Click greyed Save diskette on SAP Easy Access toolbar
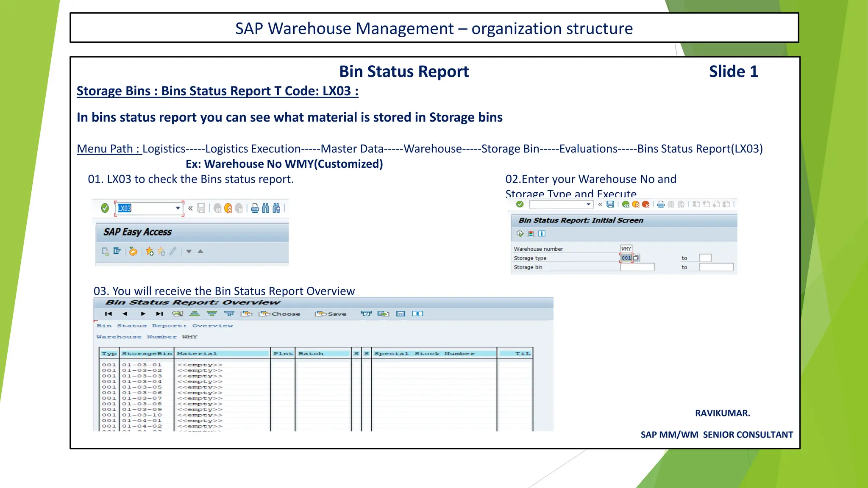Viewport: 868px width, 488px height. click(x=201, y=208)
